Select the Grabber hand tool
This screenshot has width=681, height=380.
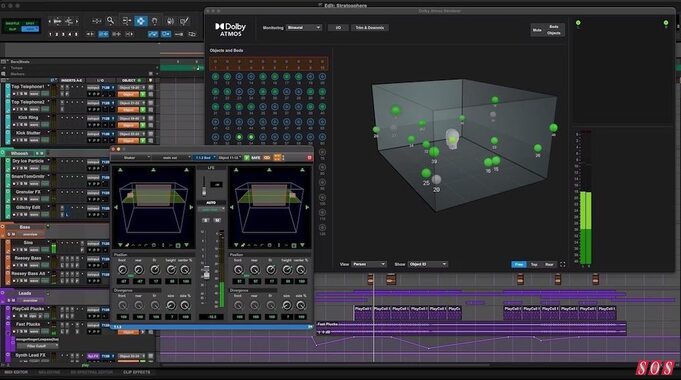tap(155, 21)
